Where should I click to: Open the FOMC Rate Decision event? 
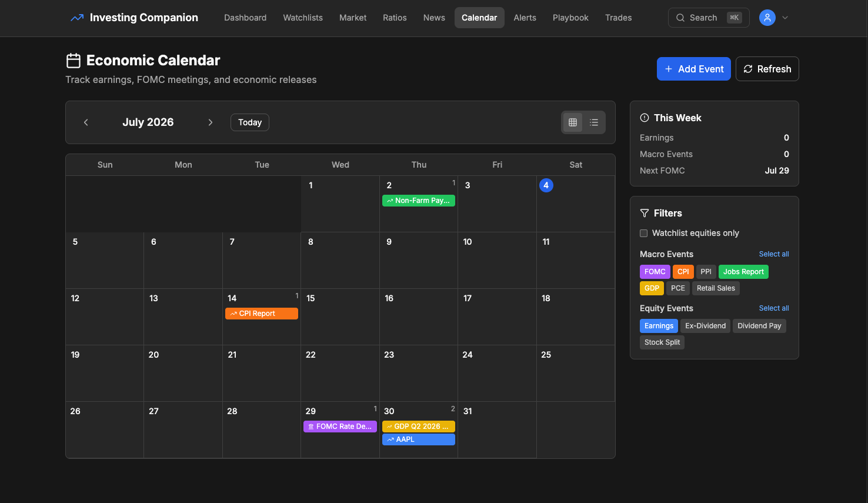point(340,427)
